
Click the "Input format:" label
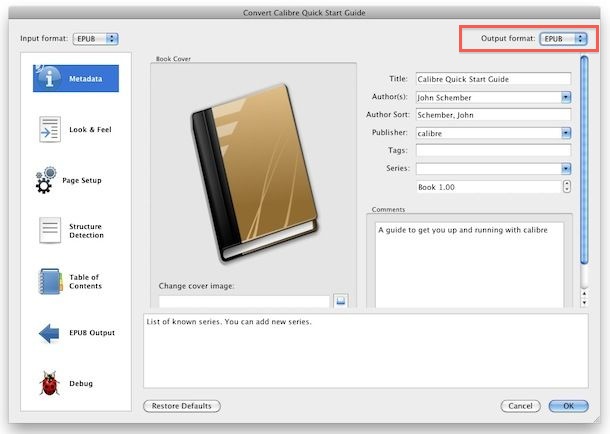coord(44,38)
